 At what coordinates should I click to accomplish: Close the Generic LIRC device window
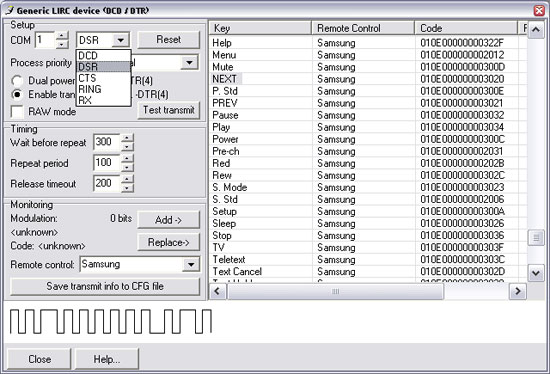(x=539, y=11)
